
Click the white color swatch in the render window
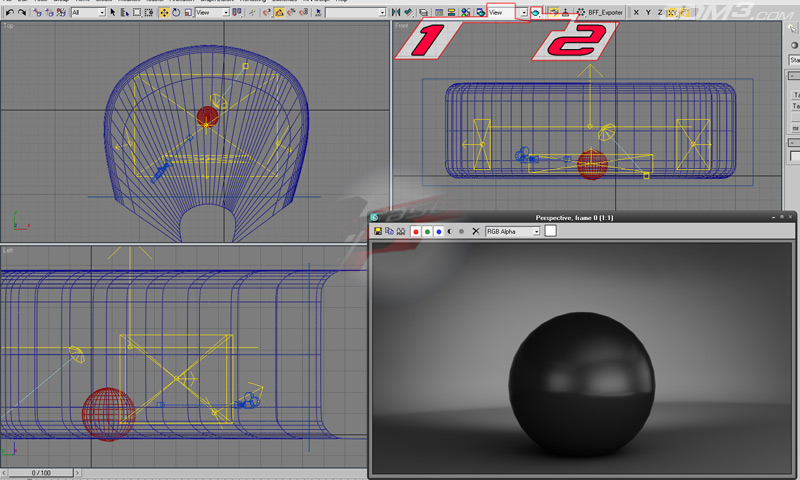click(x=550, y=231)
